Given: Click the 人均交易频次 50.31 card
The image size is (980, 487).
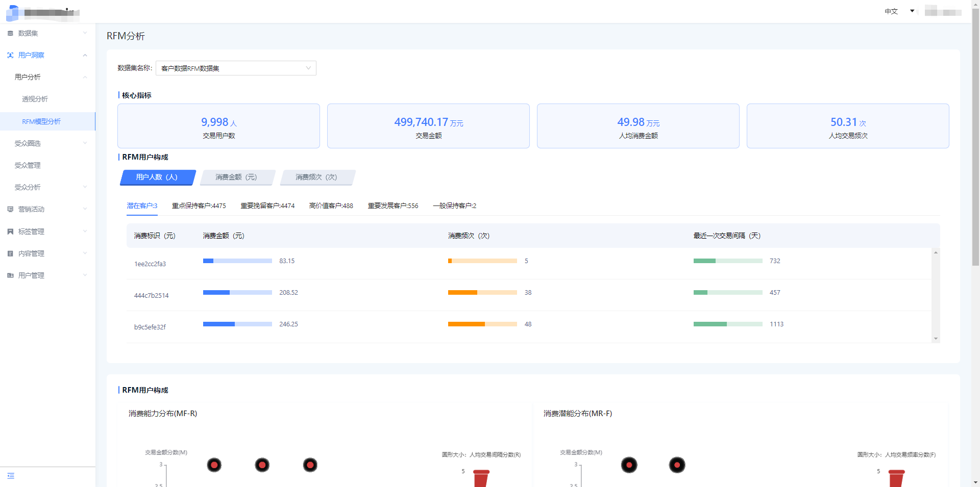Looking at the screenshot, I should point(848,126).
